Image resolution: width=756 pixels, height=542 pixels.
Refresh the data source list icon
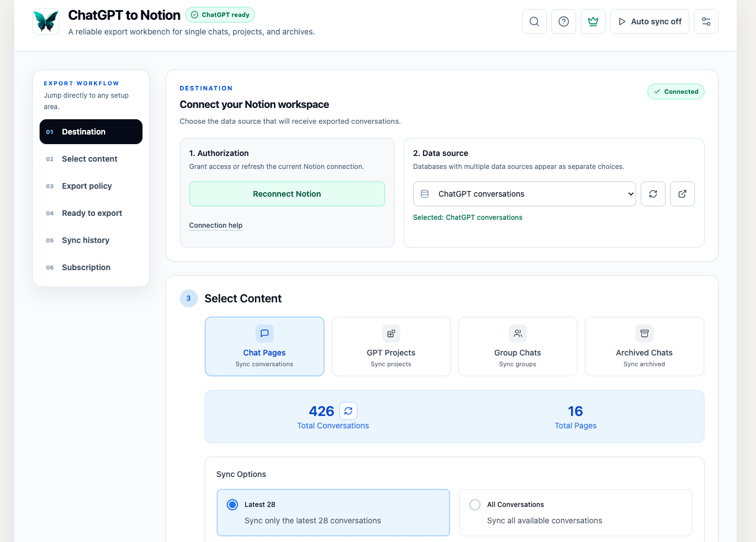coord(653,194)
